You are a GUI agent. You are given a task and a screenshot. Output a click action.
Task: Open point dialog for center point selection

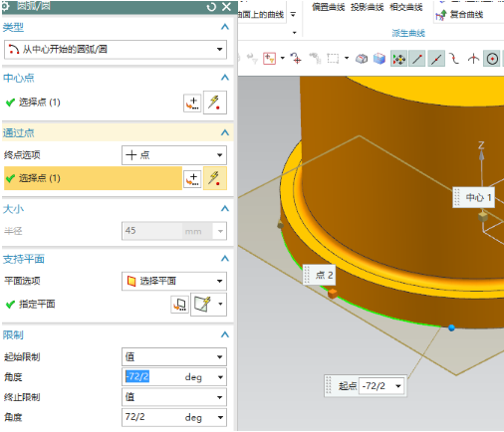click(x=192, y=103)
